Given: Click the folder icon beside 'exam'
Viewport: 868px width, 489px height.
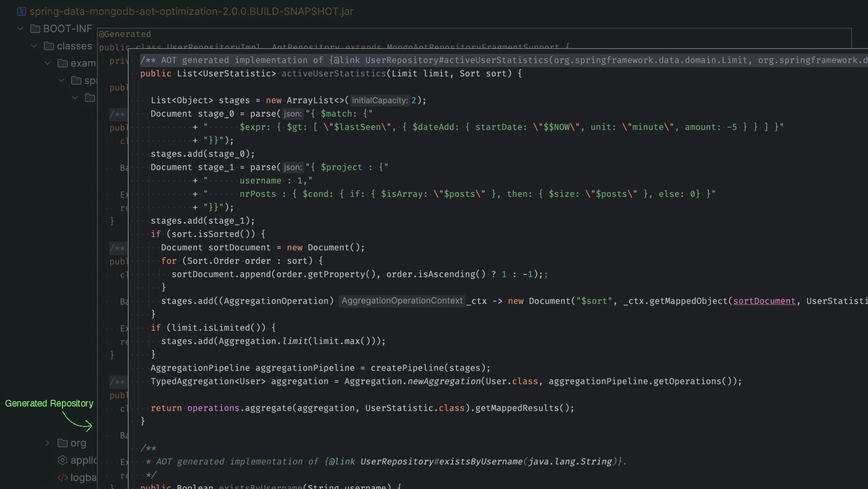Looking at the screenshot, I should [63, 63].
